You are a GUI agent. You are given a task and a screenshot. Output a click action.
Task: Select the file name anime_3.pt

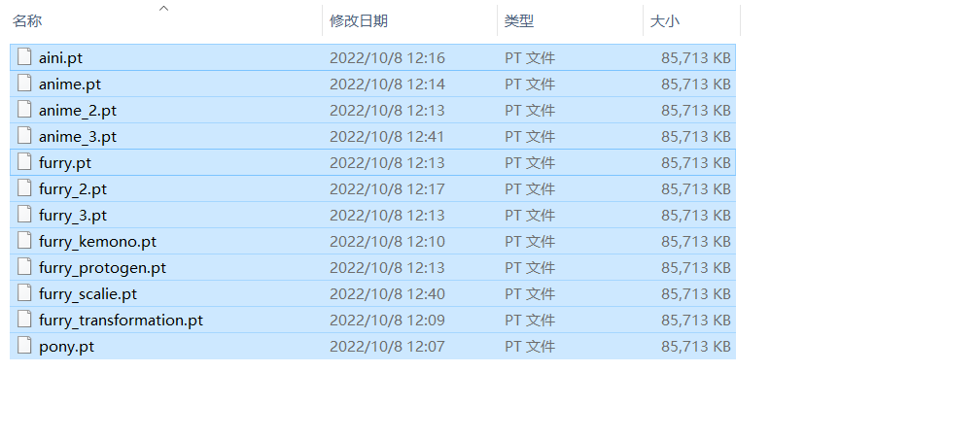point(78,137)
